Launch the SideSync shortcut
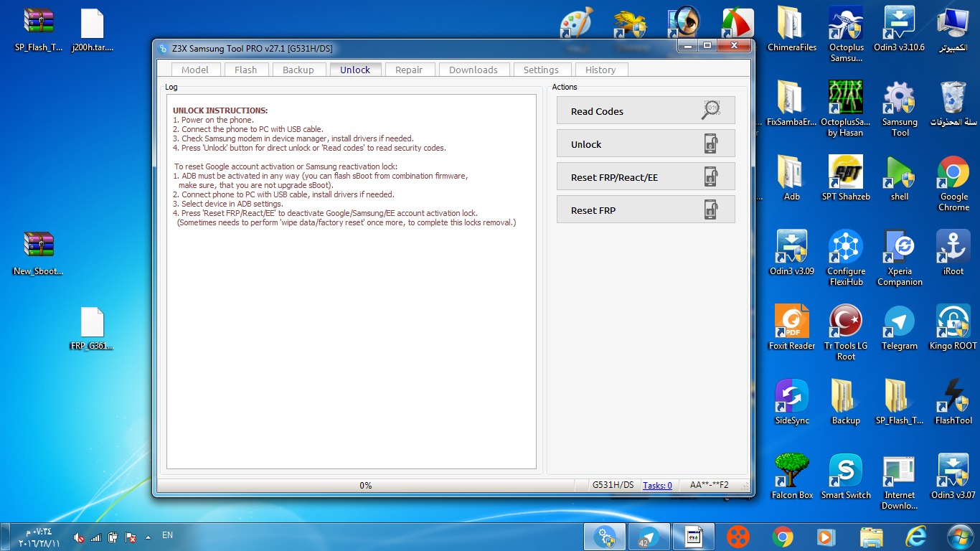Image resolution: width=980 pixels, height=551 pixels. pos(792,403)
